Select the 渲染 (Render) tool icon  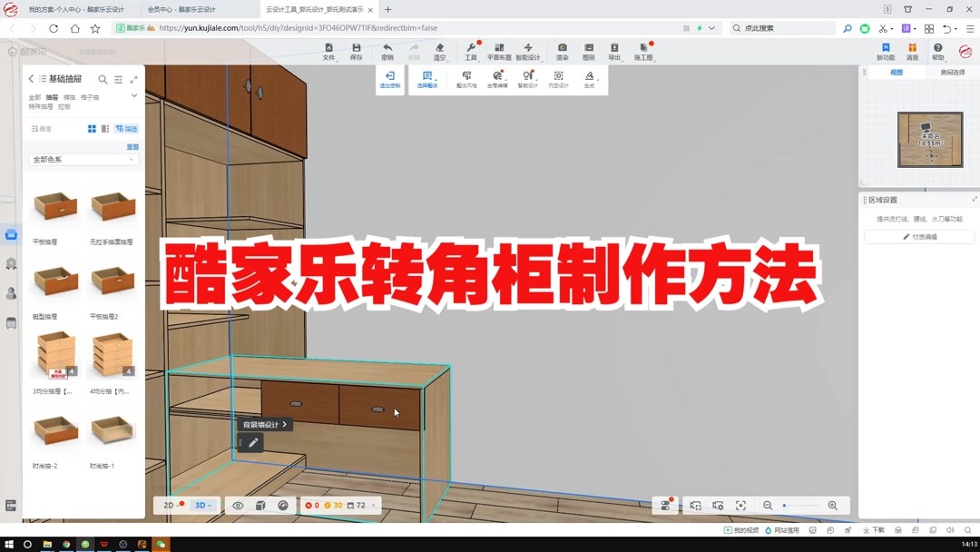562,50
